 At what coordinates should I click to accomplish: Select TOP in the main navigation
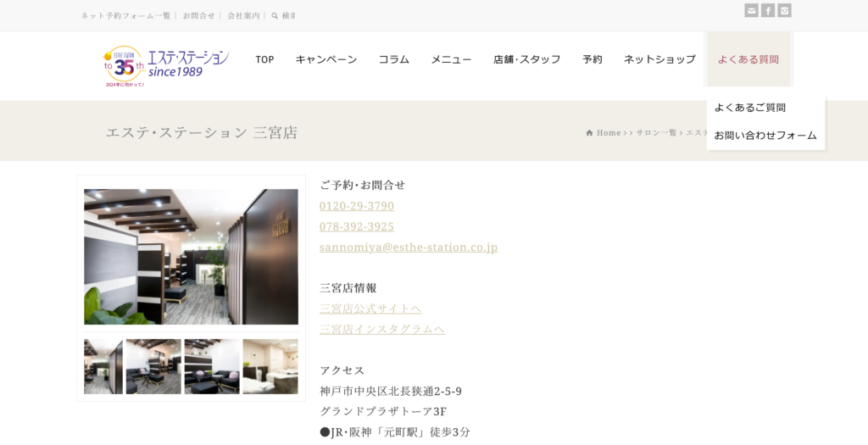[x=264, y=59]
